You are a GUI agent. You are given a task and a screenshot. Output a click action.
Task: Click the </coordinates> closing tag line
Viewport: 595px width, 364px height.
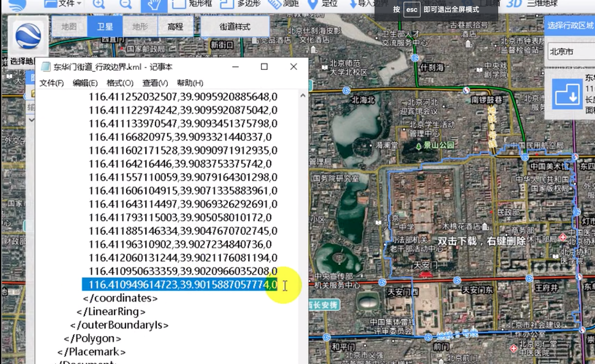coord(120,298)
